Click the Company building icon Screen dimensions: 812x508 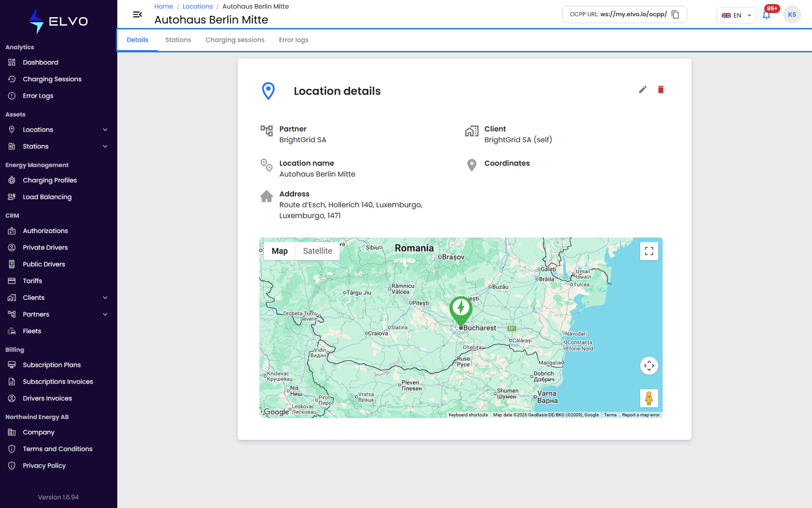point(12,432)
